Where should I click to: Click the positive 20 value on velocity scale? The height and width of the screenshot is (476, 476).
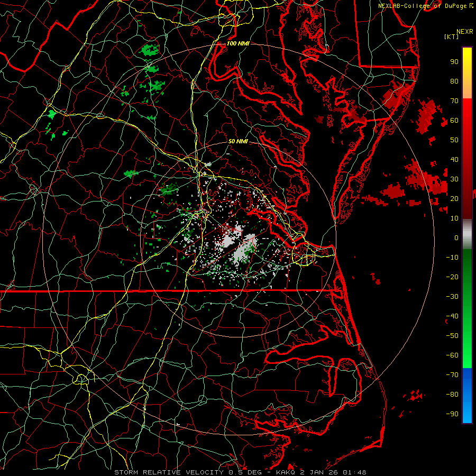coord(454,198)
